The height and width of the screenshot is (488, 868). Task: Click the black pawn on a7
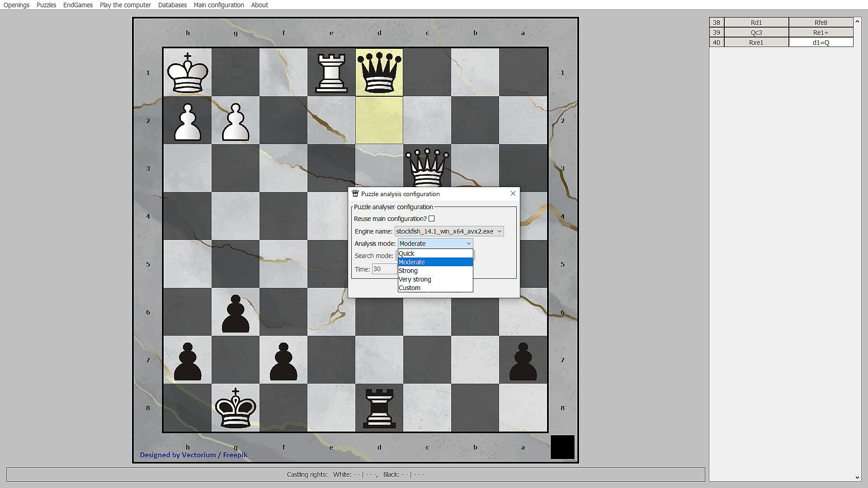(523, 361)
